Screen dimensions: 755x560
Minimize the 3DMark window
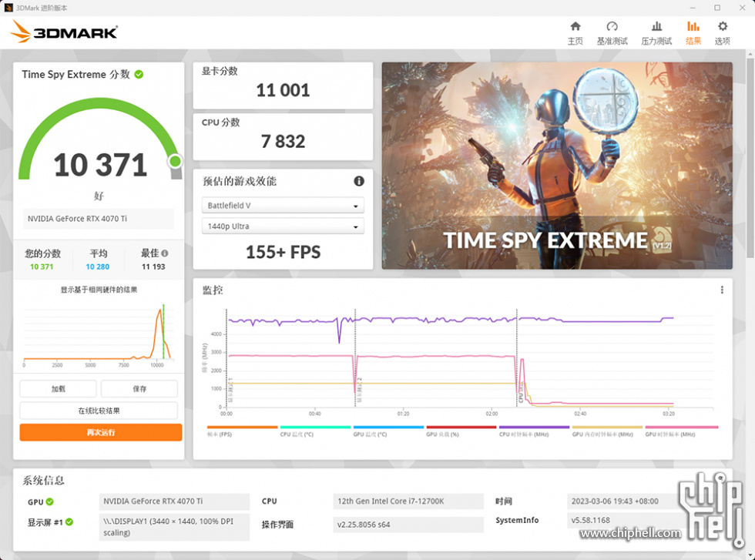pos(693,8)
